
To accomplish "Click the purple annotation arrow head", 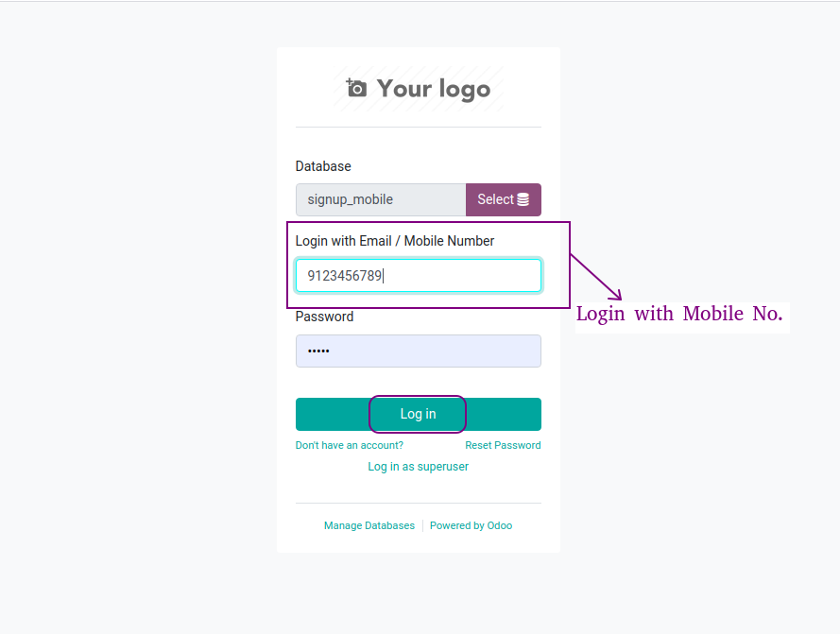I will [x=616, y=294].
